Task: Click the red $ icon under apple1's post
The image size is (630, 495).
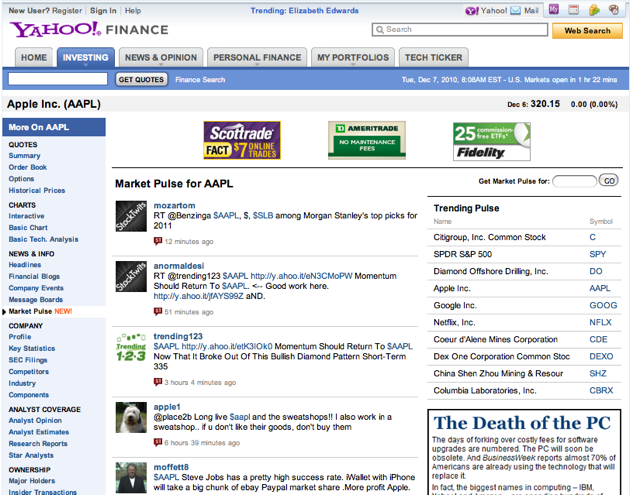Action: point(158,442)
